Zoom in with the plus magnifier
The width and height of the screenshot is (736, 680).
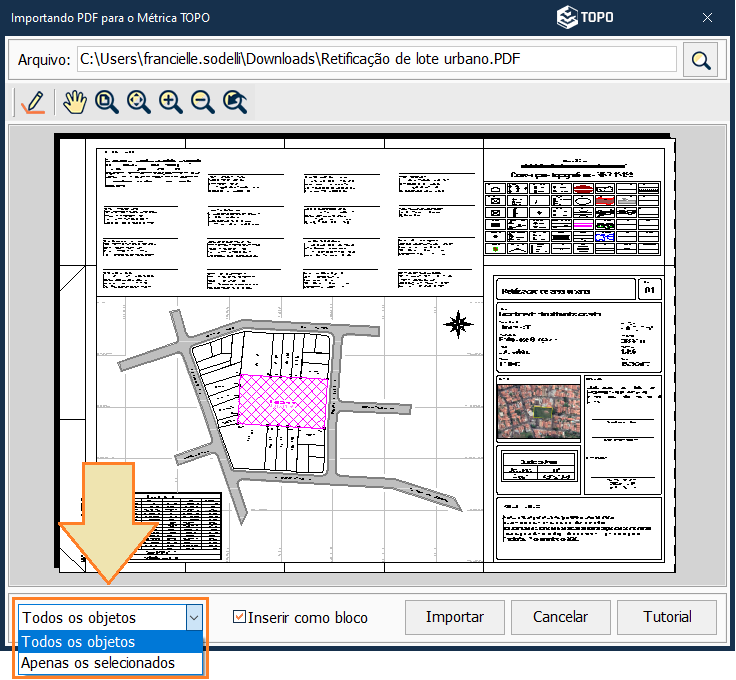[170, 102]
